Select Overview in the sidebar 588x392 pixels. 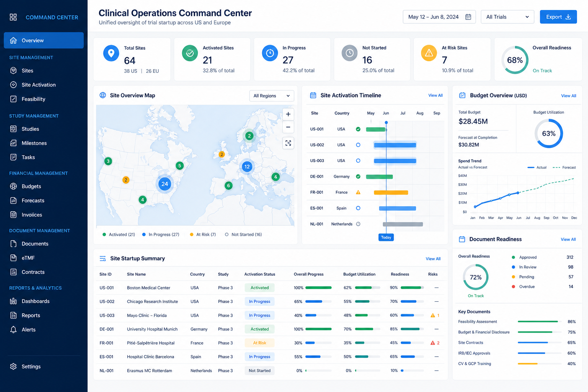[44, 40]
